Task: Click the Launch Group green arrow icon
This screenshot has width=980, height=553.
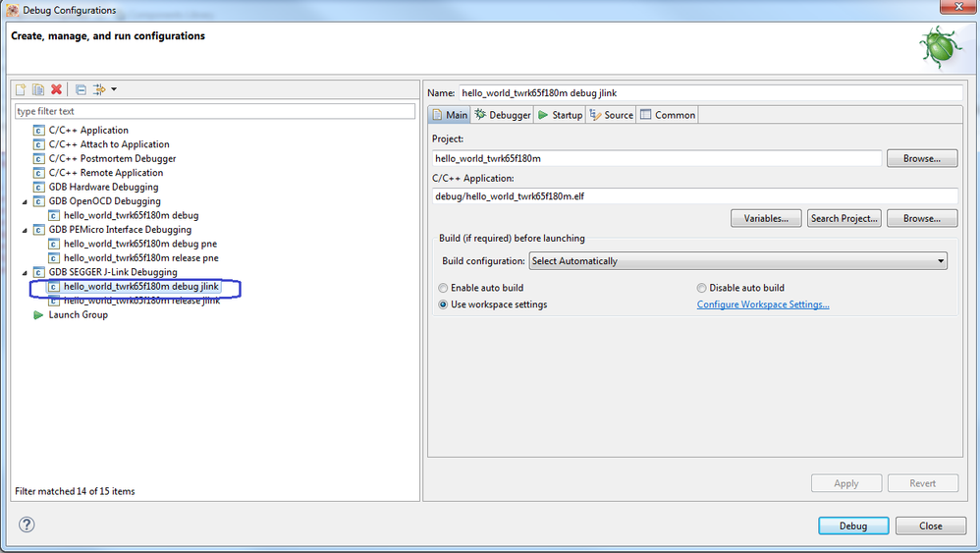Action: coord(38,315)
